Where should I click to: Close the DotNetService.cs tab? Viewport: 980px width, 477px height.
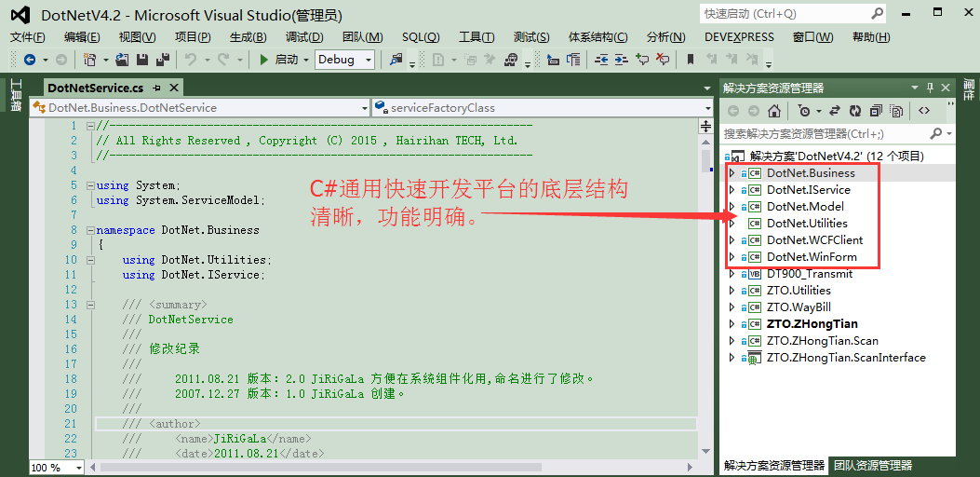[174, 88]
